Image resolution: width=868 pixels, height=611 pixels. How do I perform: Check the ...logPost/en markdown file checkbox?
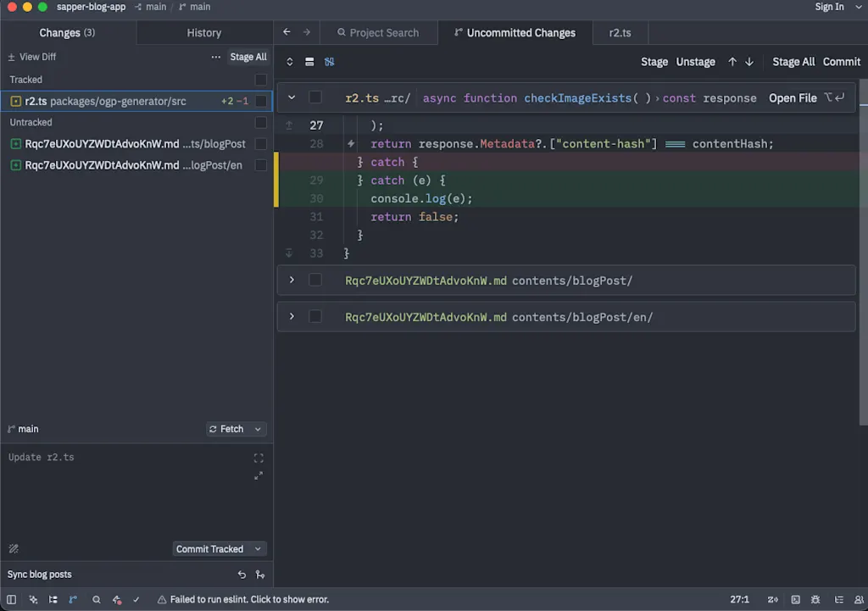coord(261,165)
